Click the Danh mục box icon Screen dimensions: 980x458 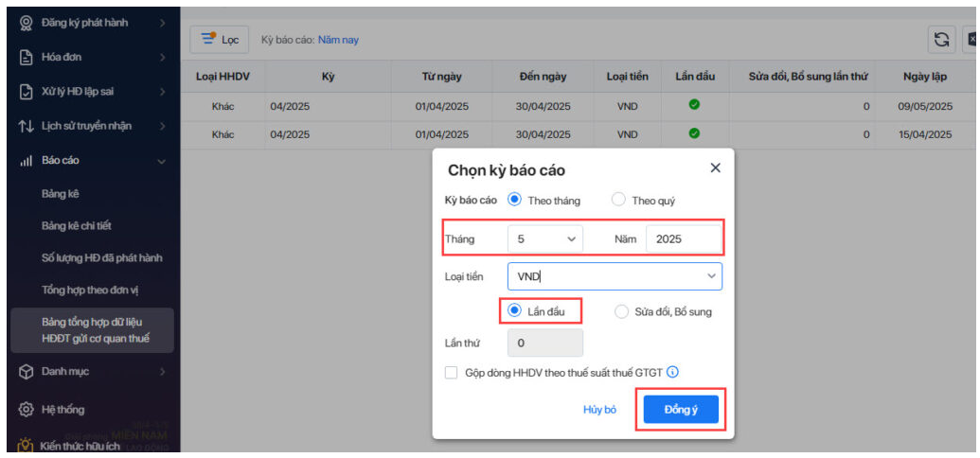tap(27, 372)
